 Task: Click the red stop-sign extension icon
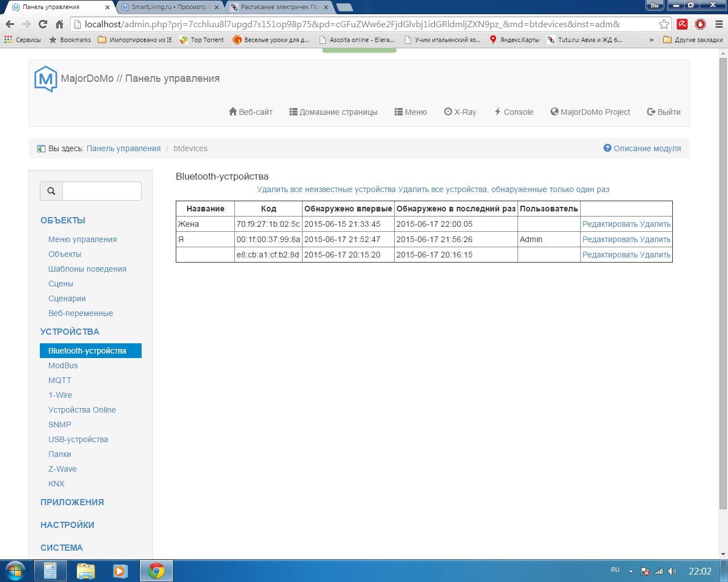pyautogui.click(x=701, y=24)
